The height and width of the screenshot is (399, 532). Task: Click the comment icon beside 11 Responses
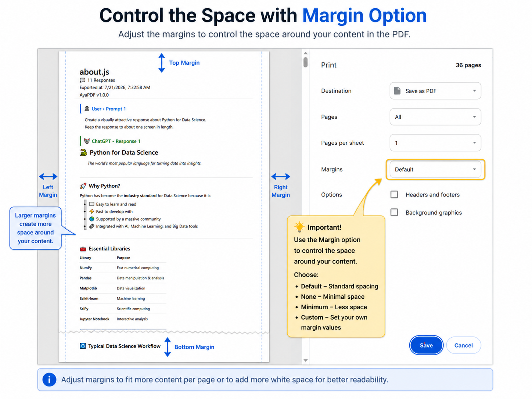point(82,80)
